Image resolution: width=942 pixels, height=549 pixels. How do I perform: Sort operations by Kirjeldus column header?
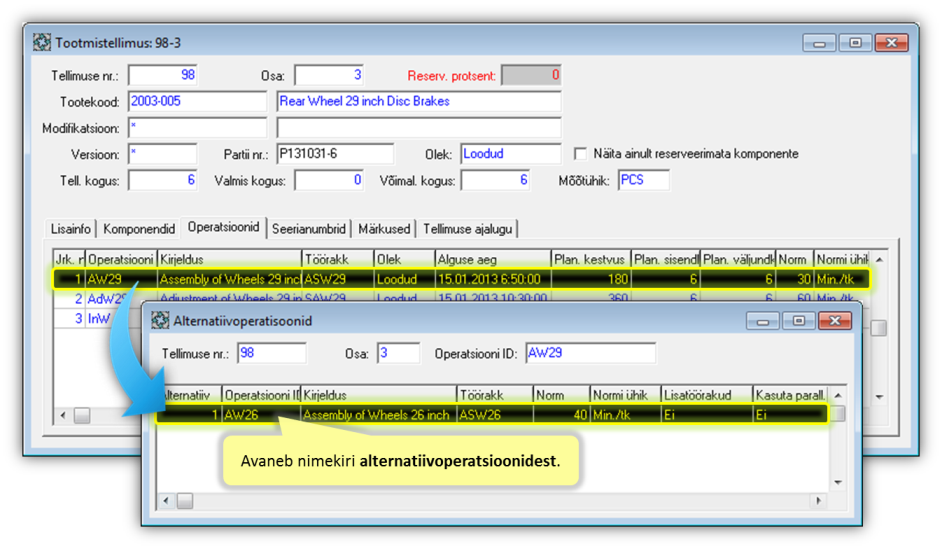pyautogui.click(x=229, y=259)
